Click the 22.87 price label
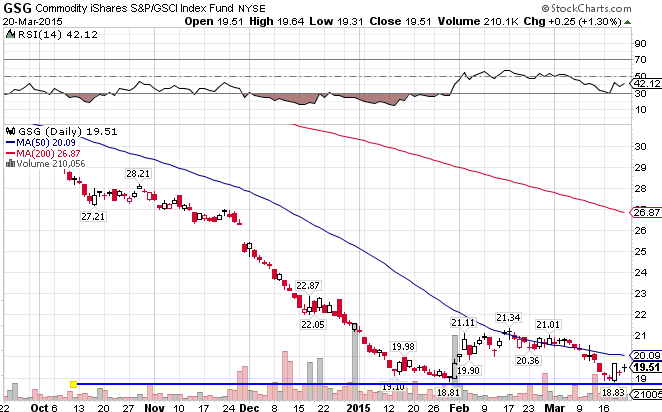 click(x=308, y=286)
